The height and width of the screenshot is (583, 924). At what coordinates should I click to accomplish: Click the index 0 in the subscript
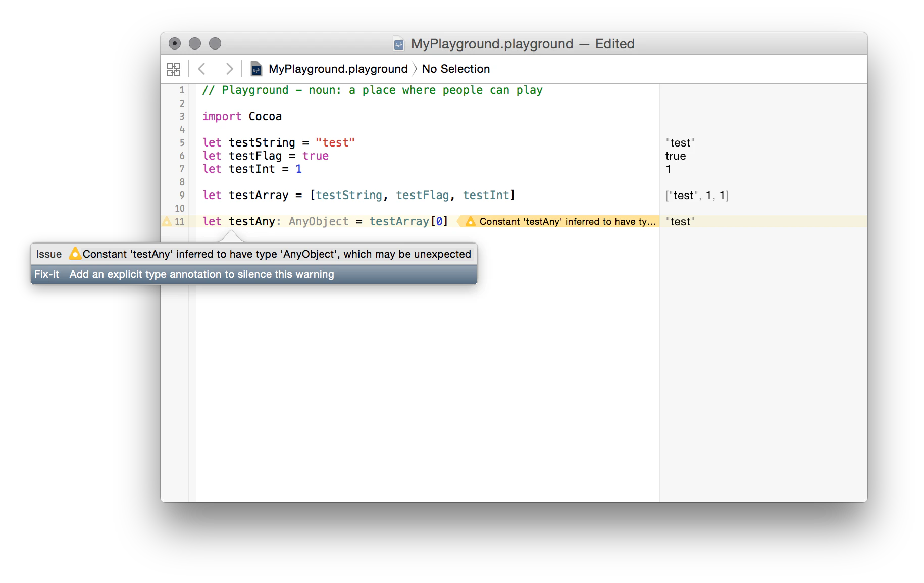(x=439, y=222)
